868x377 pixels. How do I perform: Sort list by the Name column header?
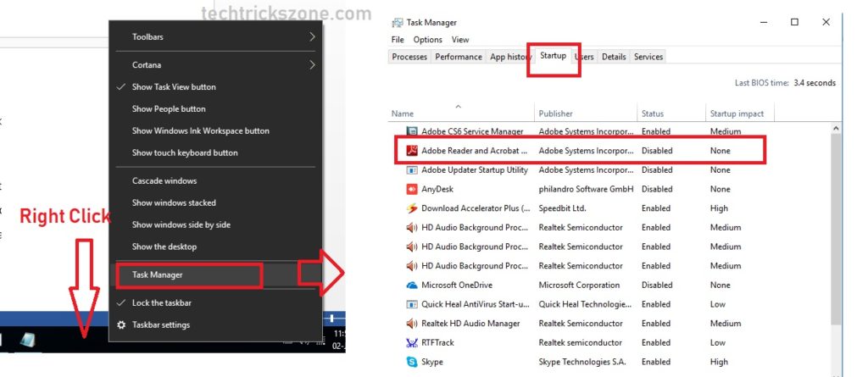click(403, 114)
